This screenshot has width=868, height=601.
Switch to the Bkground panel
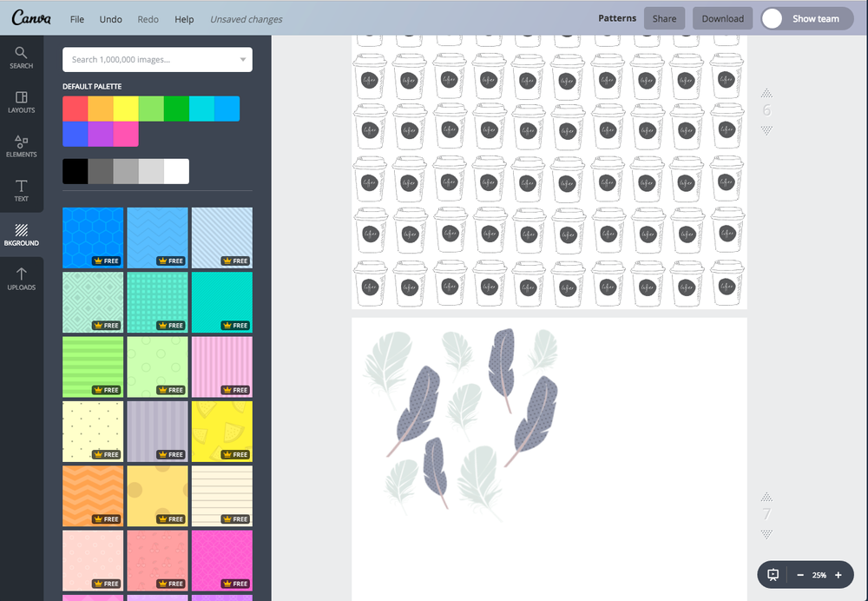tap(21, 234)
